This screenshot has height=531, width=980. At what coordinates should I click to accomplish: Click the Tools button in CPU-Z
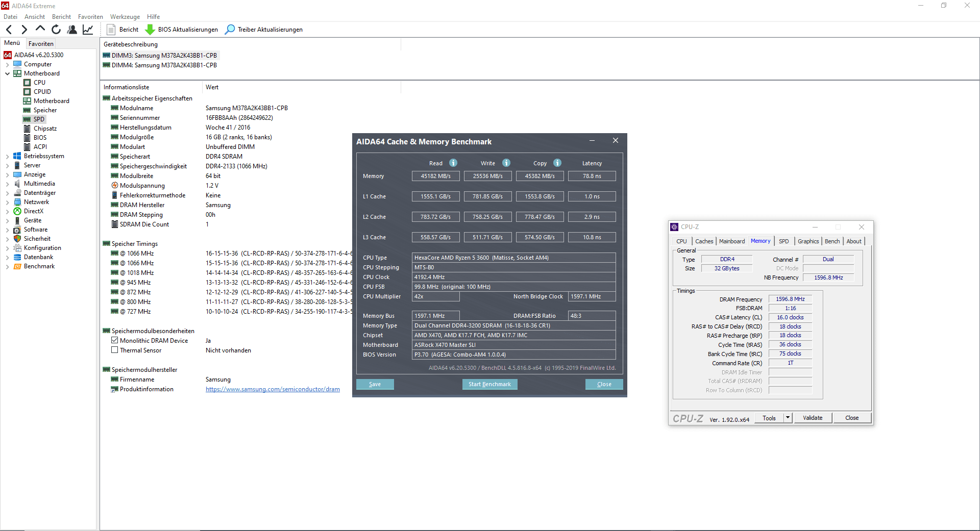pos(769,418)
